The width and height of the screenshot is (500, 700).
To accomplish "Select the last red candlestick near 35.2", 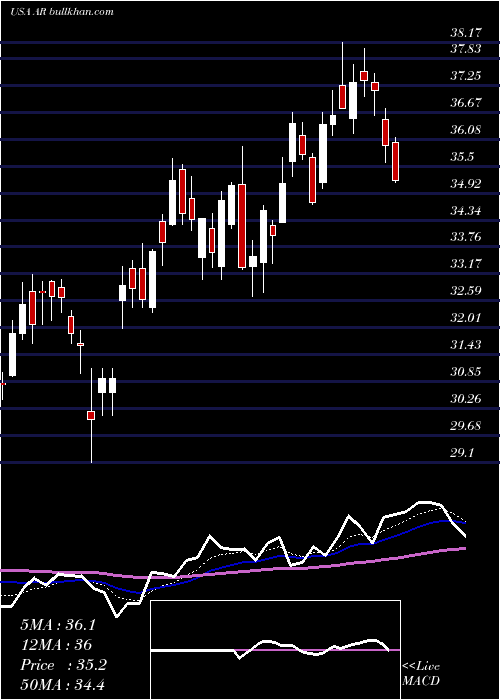I will (396, 161).
